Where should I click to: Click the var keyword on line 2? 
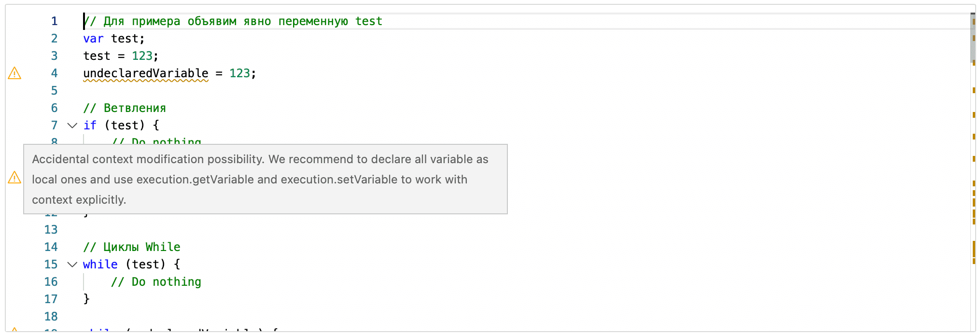coord(93,39)
